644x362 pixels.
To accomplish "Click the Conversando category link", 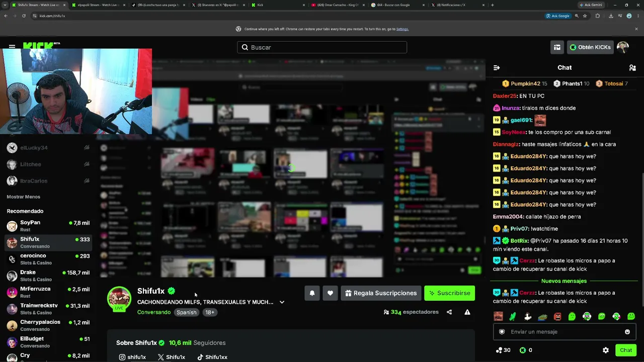I will click(154, 312).
